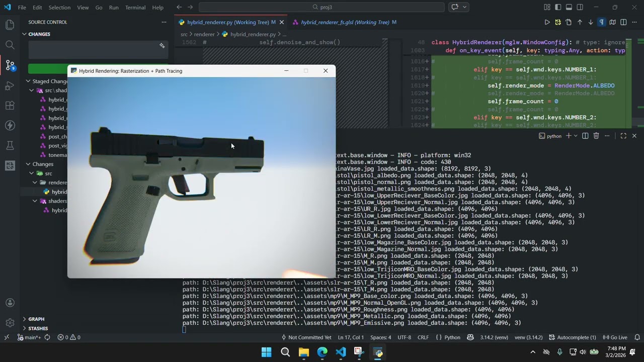Expand the GRAPH section
Viewport: 644px width, 362px height.
[x=36, y=319]
